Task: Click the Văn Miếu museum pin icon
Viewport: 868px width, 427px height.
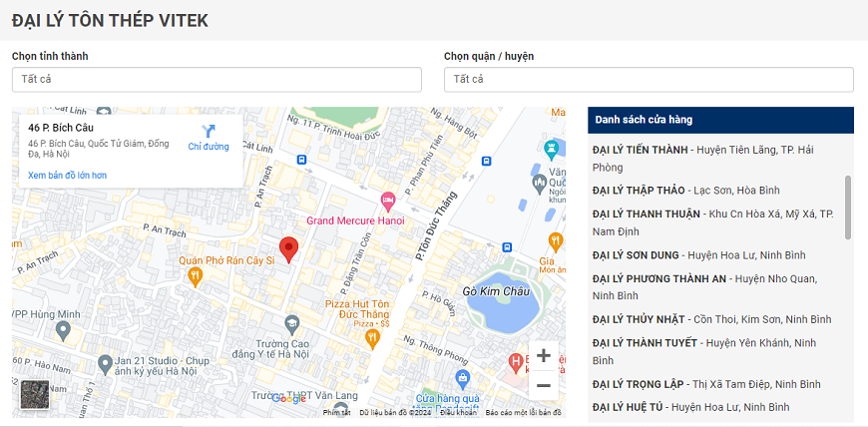Action: coord(539,184)
